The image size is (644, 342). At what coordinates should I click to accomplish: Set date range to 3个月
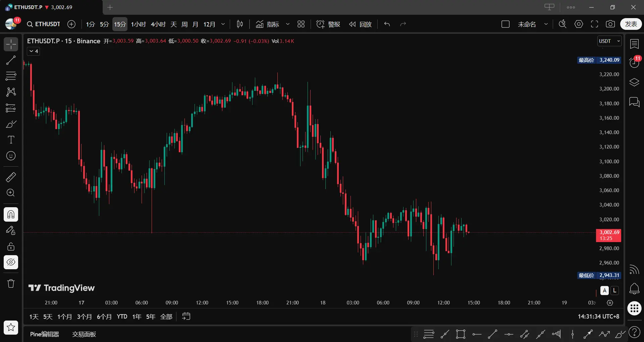(x=85, y=317)
